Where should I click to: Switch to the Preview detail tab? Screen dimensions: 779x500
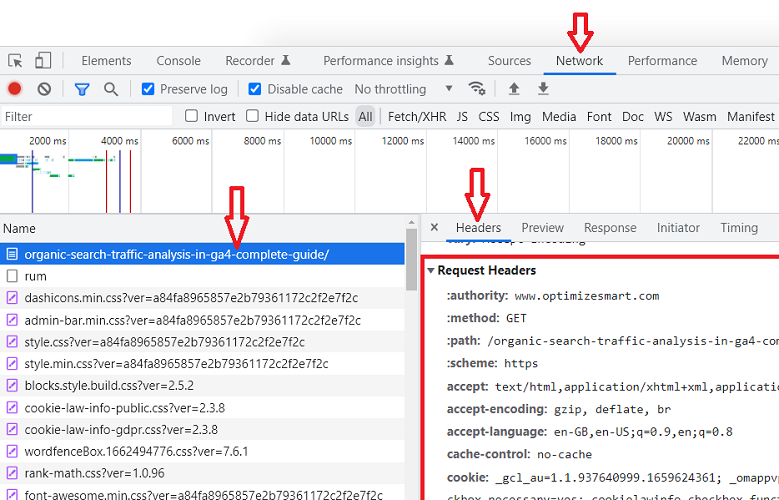coord(543,228)
